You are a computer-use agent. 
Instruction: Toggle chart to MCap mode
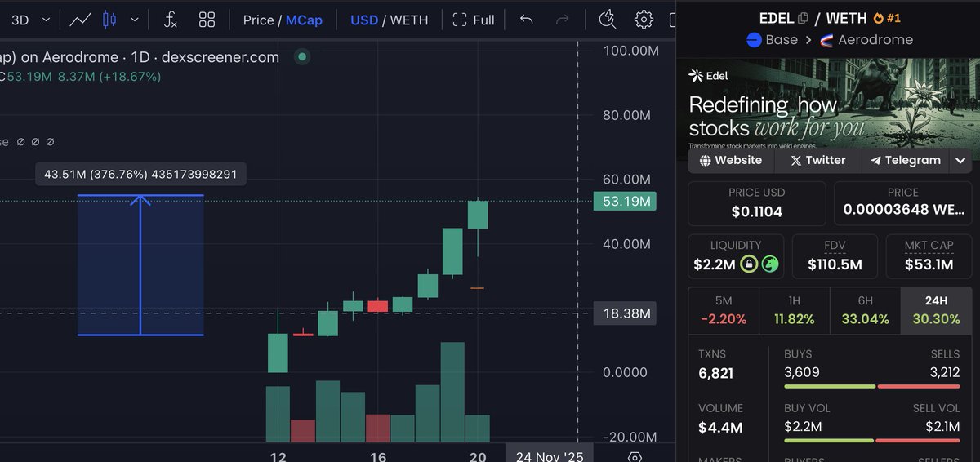(304, 20)
